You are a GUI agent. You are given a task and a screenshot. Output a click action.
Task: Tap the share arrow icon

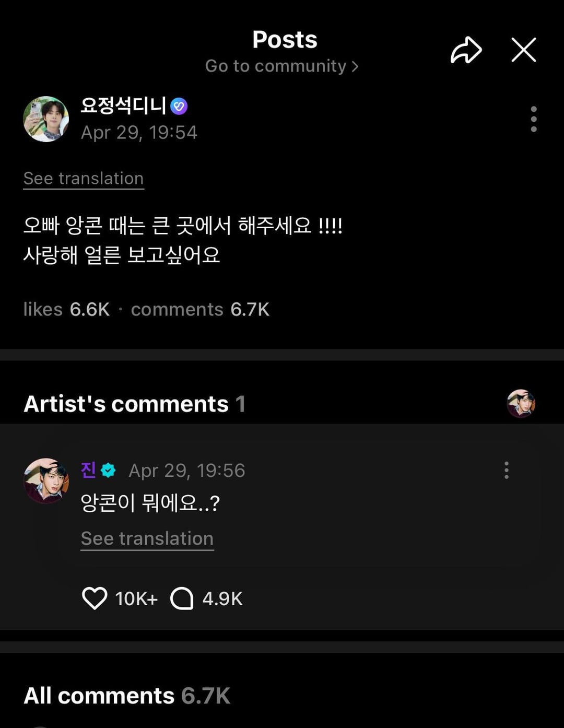pyautogui.click(x=466, y=51)
